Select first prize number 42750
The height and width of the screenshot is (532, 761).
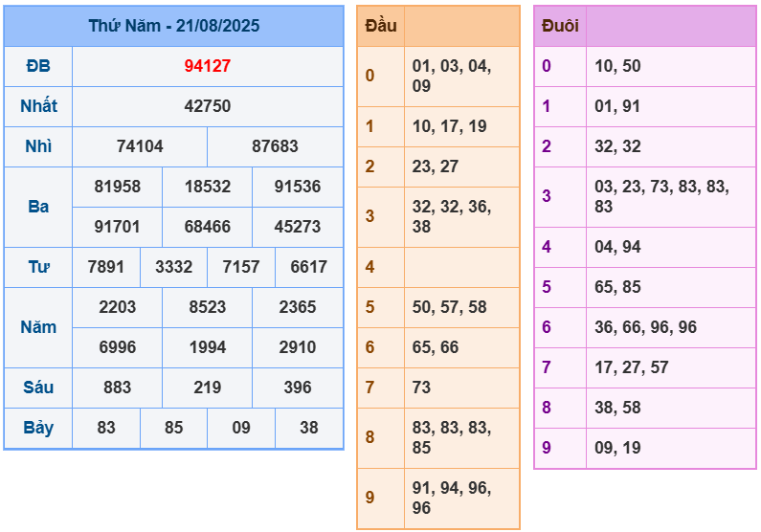208,106
